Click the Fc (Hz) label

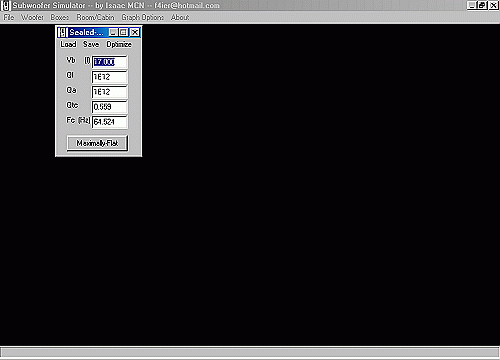coord(78,120)
